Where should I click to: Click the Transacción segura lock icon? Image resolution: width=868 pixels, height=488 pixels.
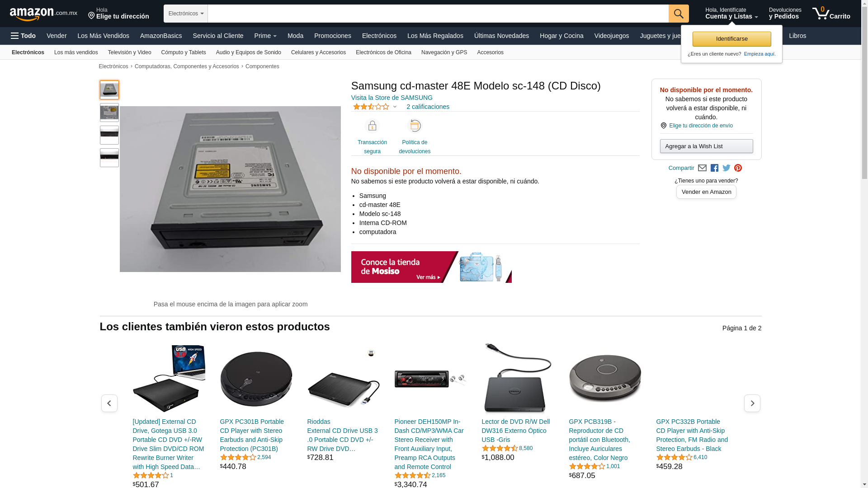pyautogui.click(x=372, y=126)
